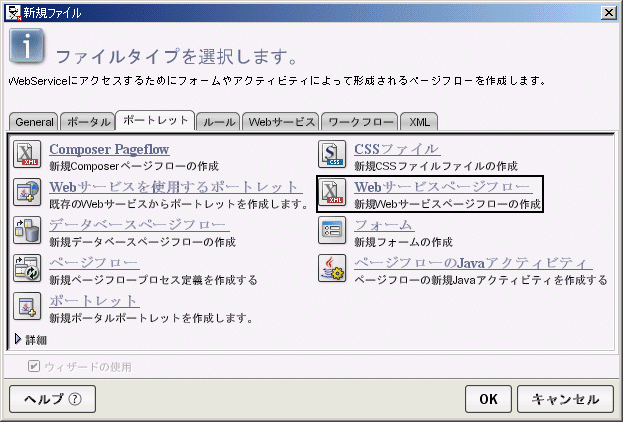Select the CSSファイル icon
The image size is (623, 422).
332,154
